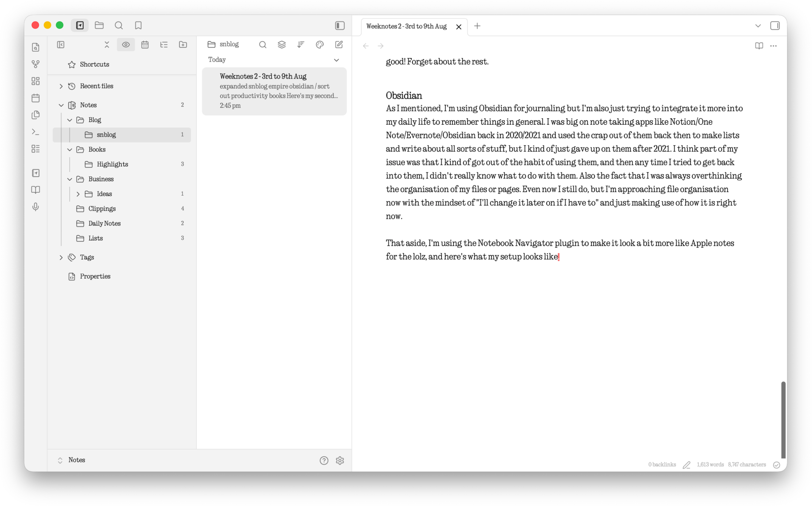Viewport: 812px width, 506px height.
Task: Expand the Ideas folder
Action: coord(78,194)
